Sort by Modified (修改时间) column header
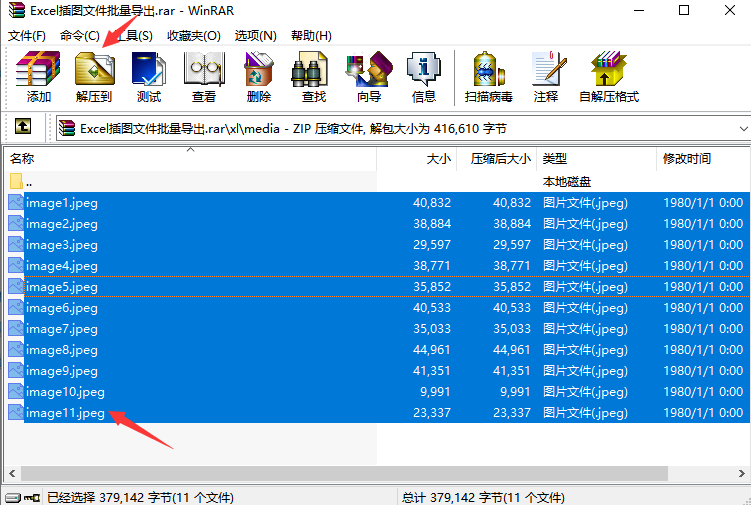The height and width of the screenshot is (505, 751). tap(703, 159)
